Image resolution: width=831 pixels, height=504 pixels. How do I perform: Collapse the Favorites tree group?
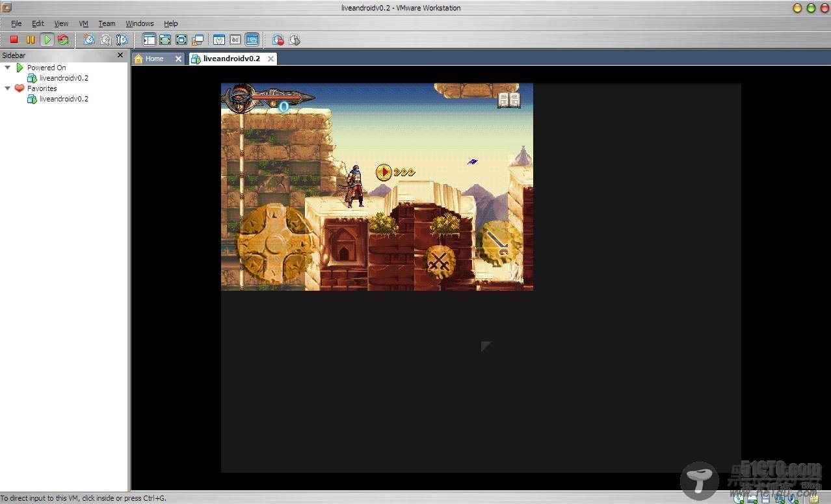coord(7,88)
